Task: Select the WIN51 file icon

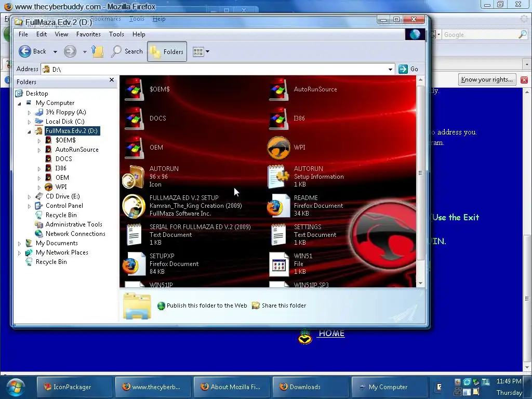Action: point(278,264)
